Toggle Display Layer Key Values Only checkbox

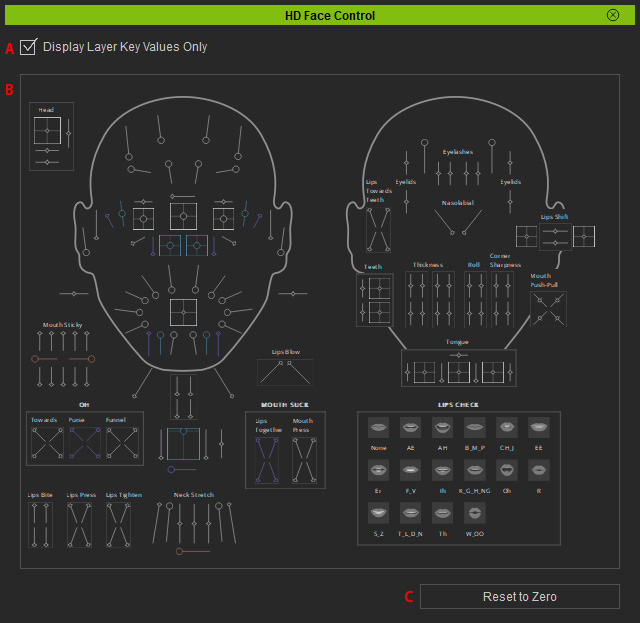tap(28, 47)
